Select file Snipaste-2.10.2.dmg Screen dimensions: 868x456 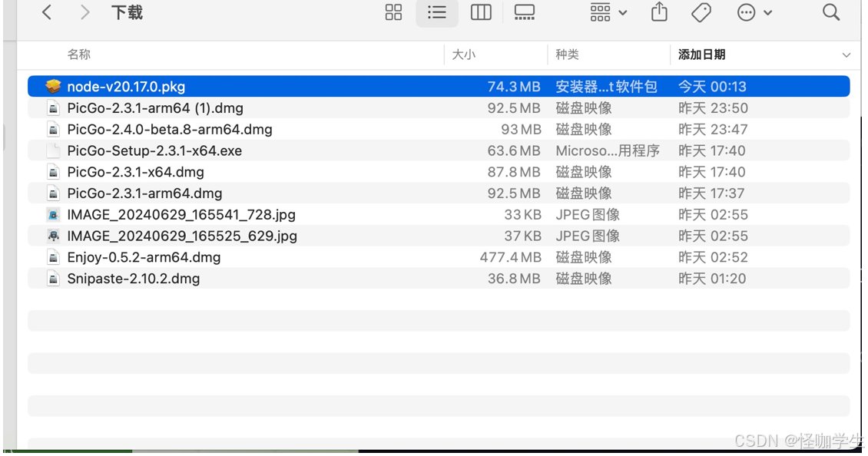click(134, 279)
